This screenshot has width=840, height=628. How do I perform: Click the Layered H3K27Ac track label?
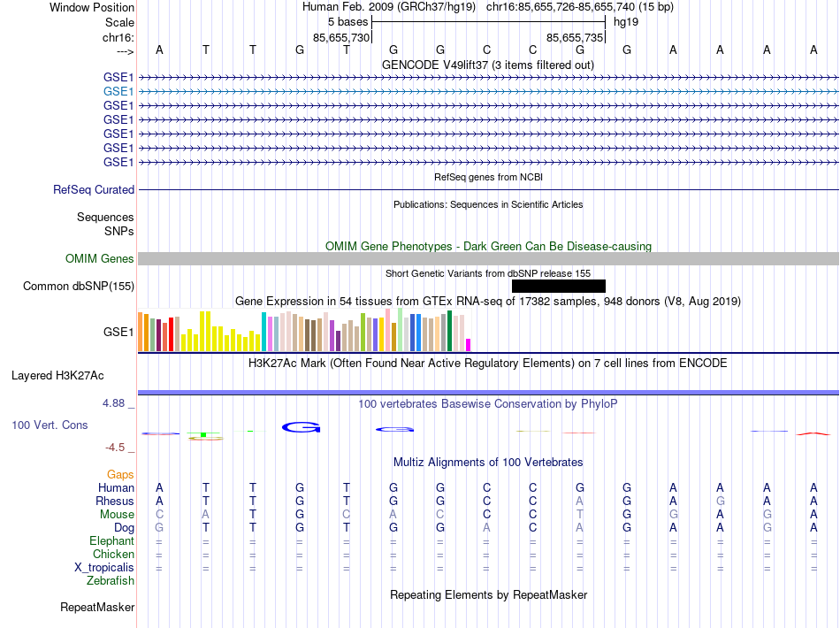(57, 376)
